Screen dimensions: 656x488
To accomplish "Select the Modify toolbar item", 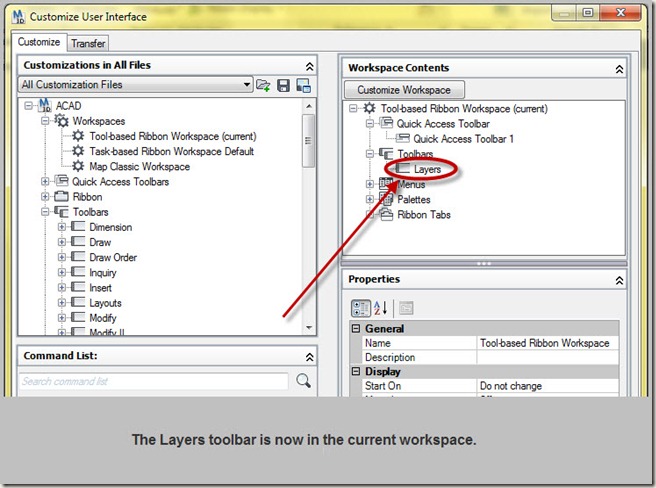I will [103, 318].
